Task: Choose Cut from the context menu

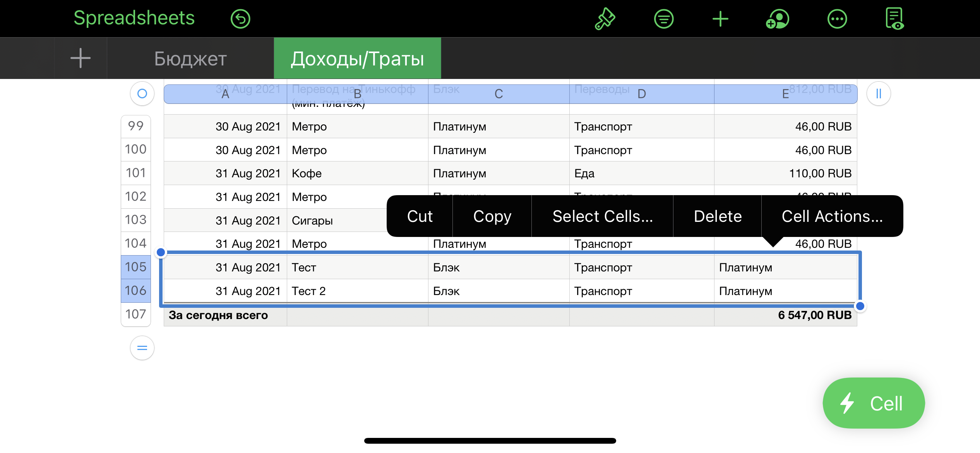Action: 420,216
